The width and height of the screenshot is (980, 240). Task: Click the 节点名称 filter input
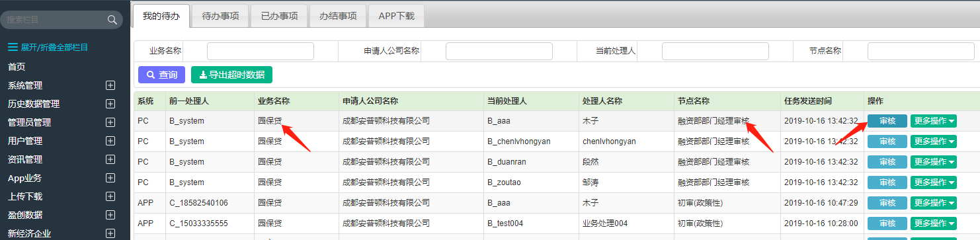[x=921, y=51]
